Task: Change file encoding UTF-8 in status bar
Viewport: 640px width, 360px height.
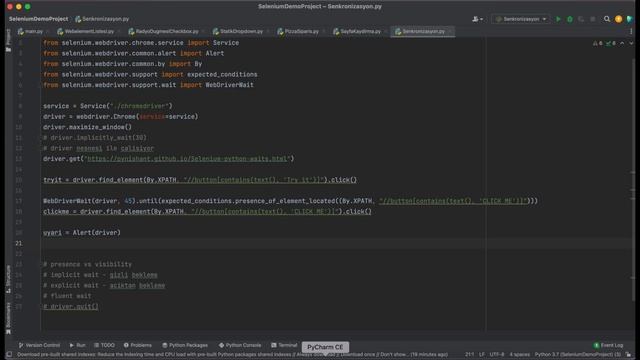Action: coord(497,355)
